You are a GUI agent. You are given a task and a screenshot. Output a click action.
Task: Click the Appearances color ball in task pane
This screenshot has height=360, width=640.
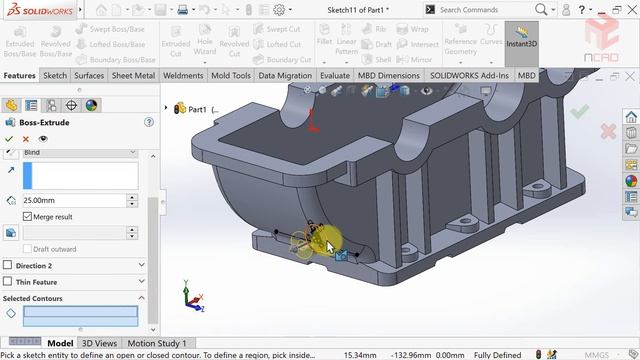pos(631,181)
